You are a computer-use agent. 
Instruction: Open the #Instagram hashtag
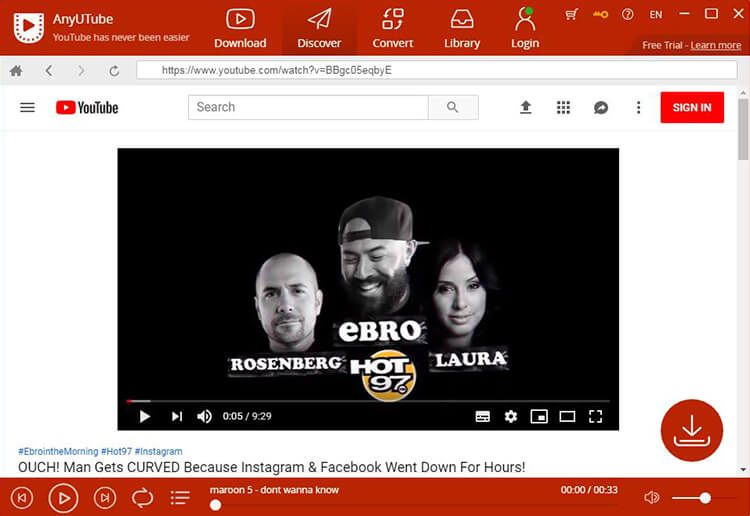[x=158, y=451]
